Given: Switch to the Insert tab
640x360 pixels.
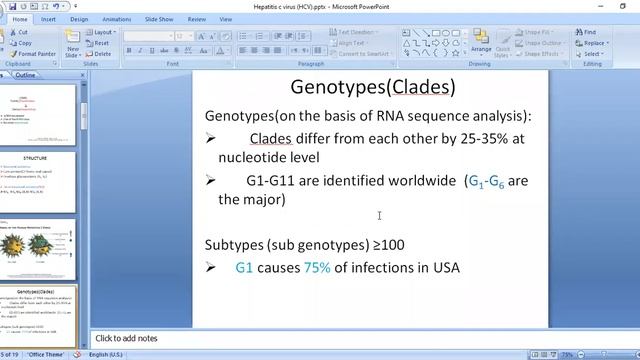Looking at the screenshot, I should tap(48, 19).
